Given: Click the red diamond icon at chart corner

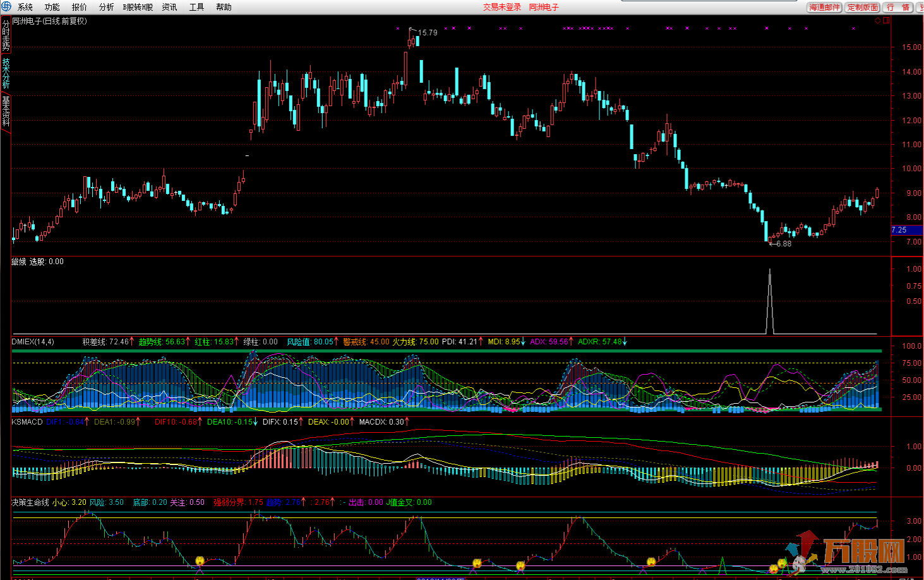Looking at the screenshot, I should click(877, 21).
